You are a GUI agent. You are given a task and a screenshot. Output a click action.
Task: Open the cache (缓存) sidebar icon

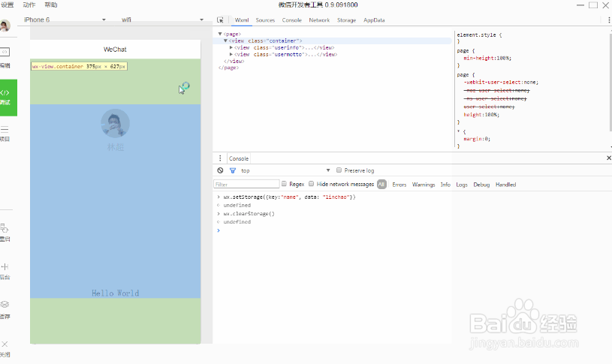[x=5, y=310]
